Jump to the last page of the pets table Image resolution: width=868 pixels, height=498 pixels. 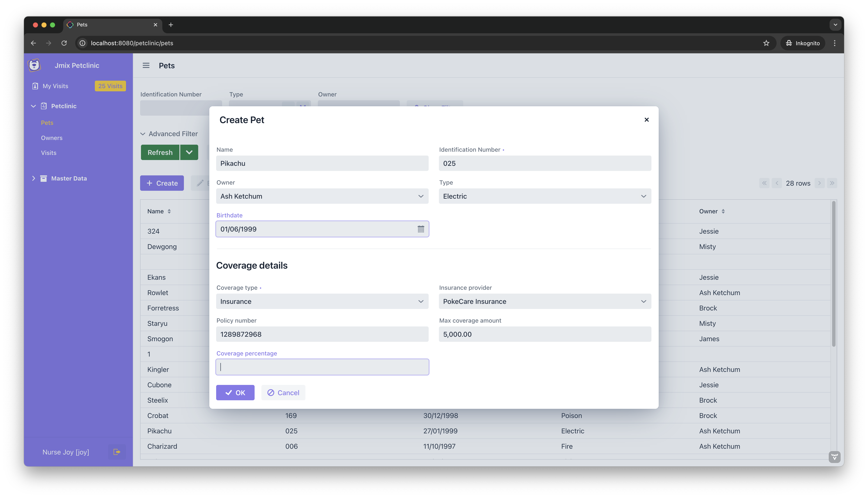pos(832,183)
